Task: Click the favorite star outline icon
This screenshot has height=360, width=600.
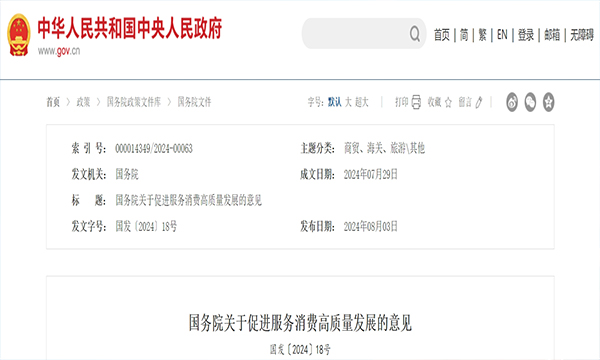Action: point(448,102)
